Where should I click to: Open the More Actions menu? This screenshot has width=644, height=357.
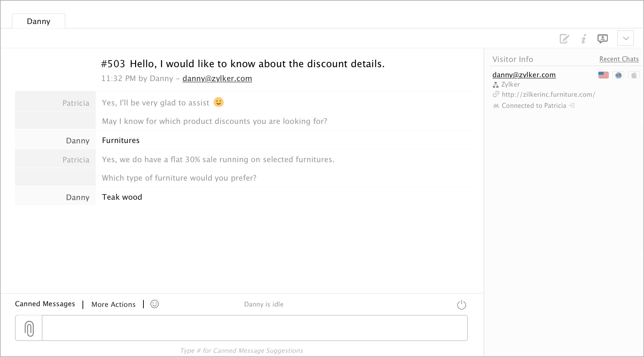(x=113, y=304)
